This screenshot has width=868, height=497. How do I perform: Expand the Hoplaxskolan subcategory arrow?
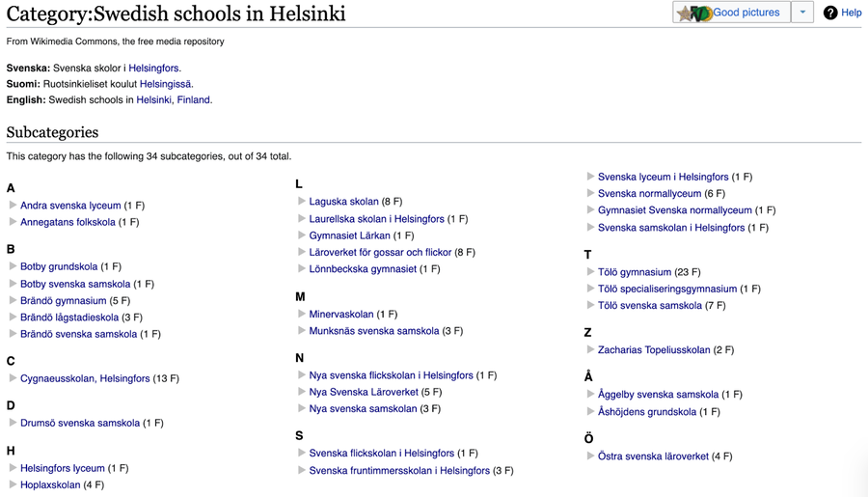click(13, 484)
